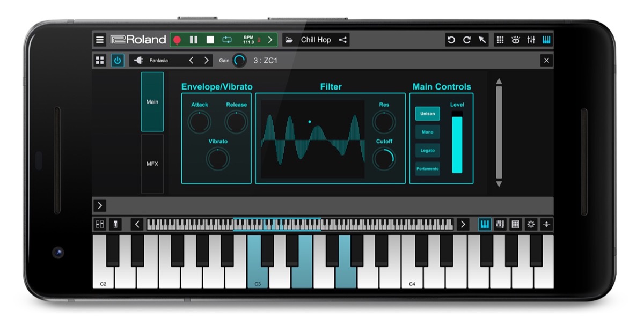Screen dimensions: 644x325
Task: Shift the keyboard range right
Action: 463,224
